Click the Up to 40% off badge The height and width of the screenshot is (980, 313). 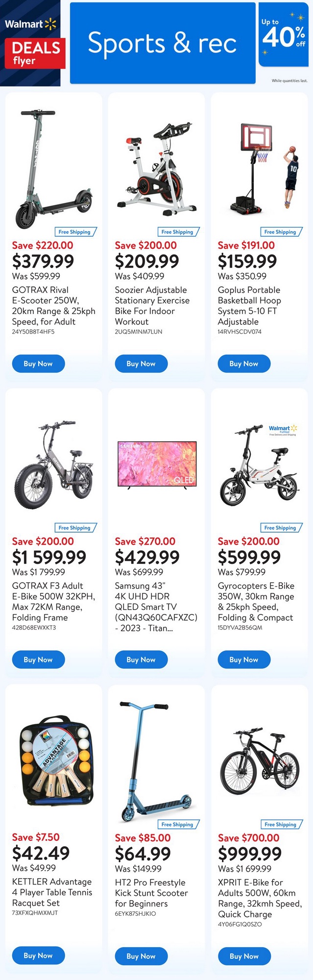tap(283, 35)
